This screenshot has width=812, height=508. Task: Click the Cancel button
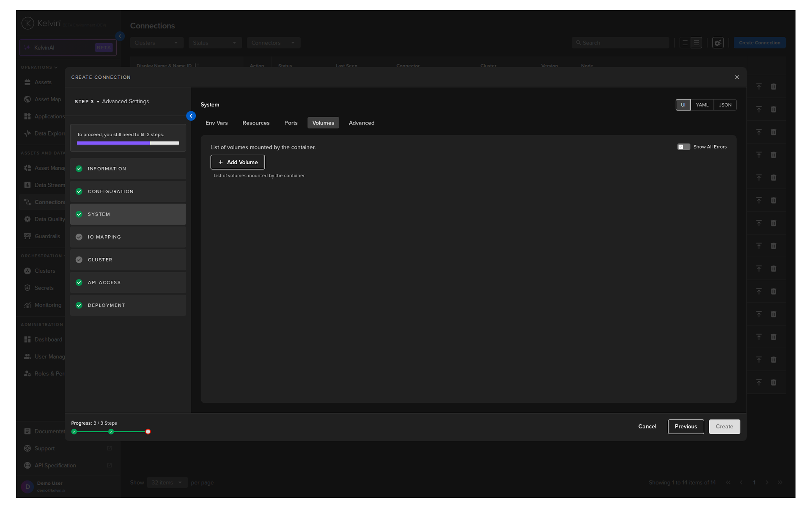click(x=647, y=427)
